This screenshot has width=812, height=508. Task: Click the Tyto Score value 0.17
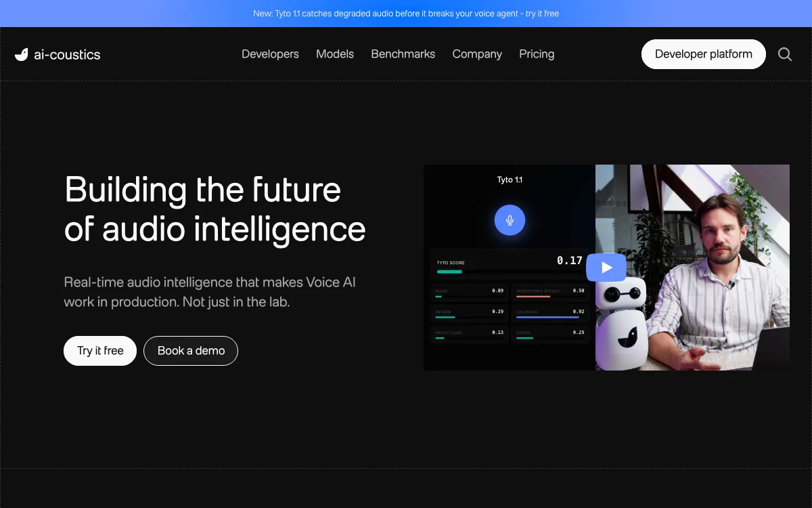coord(570,260)
